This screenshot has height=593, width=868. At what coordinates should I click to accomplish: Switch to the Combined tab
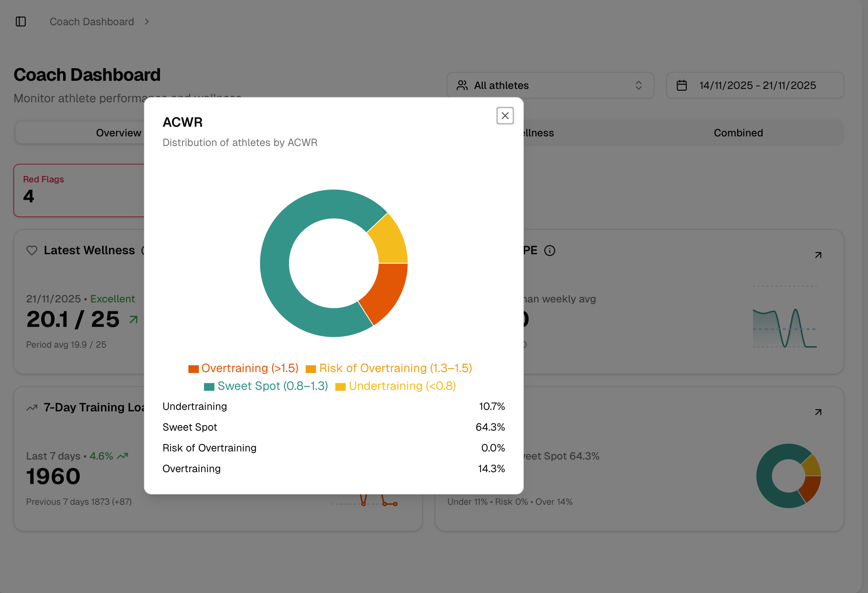738,133
